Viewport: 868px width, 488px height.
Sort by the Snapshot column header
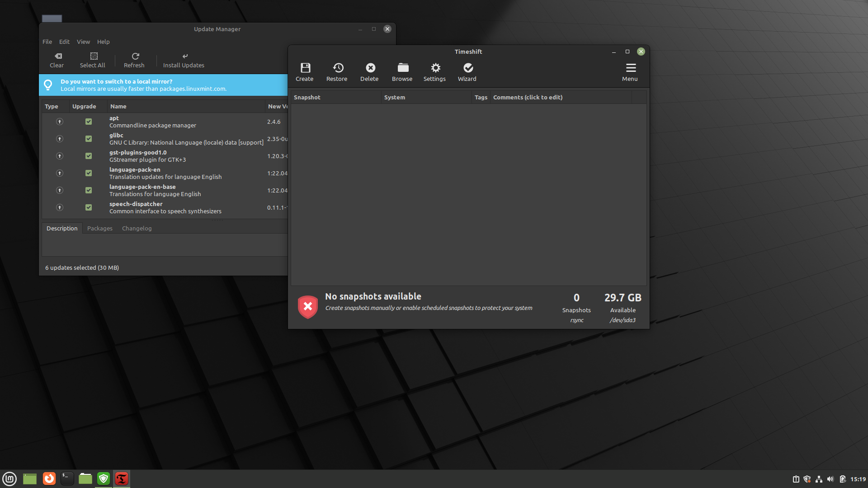[x=336, y=97]
